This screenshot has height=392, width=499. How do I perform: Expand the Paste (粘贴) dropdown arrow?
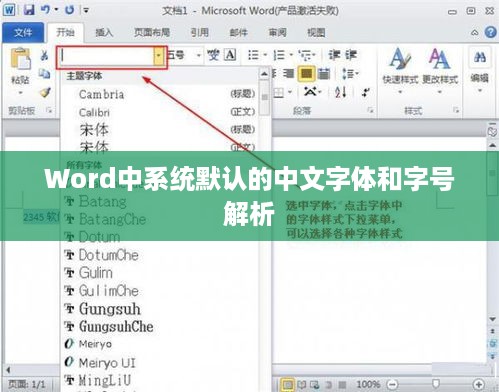pos(21,93)
